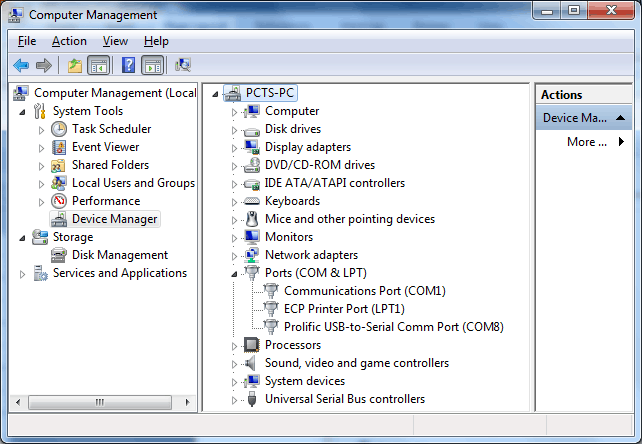Click the Back arrow toolbar icon

point(21,65)
